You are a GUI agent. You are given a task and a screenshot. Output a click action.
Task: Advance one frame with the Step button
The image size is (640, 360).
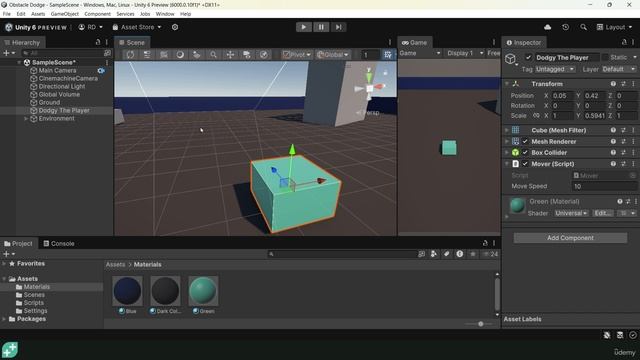click(x=338, y=27)
